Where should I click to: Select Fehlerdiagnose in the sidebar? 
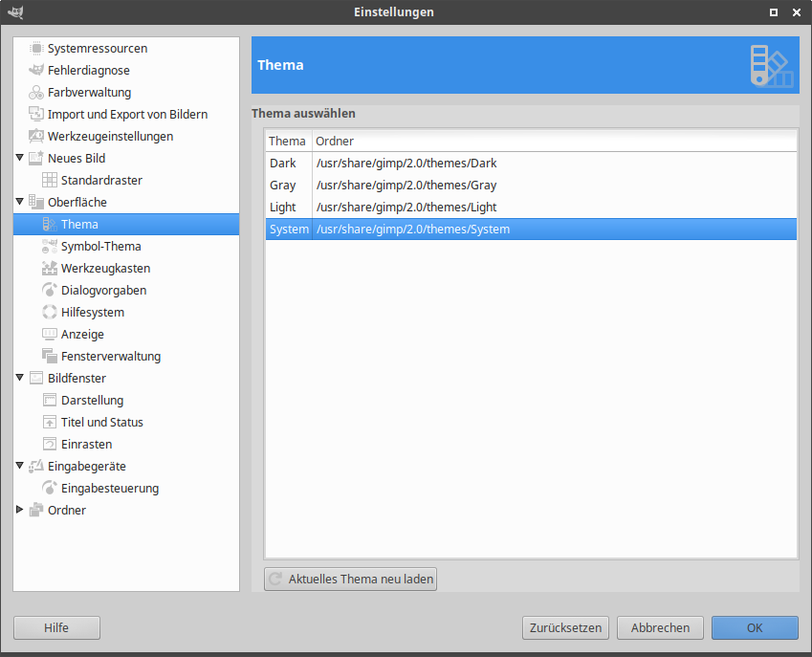point(89,70)
